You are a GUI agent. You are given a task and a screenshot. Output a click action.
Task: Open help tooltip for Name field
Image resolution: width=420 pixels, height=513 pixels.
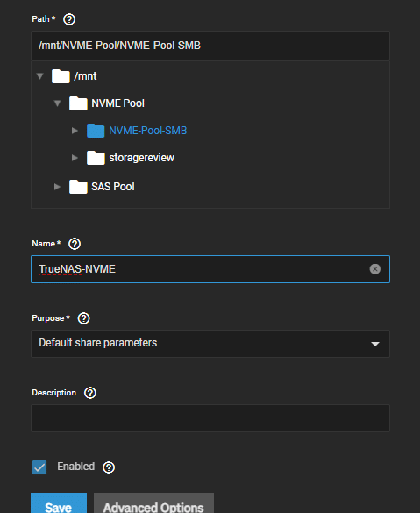click(x=75, y=244)
